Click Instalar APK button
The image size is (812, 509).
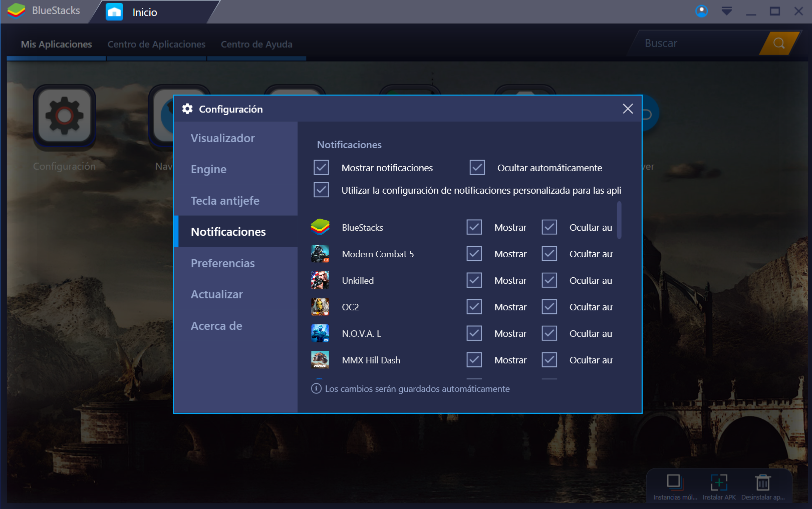pyautogui.click(x=719, y=485)
